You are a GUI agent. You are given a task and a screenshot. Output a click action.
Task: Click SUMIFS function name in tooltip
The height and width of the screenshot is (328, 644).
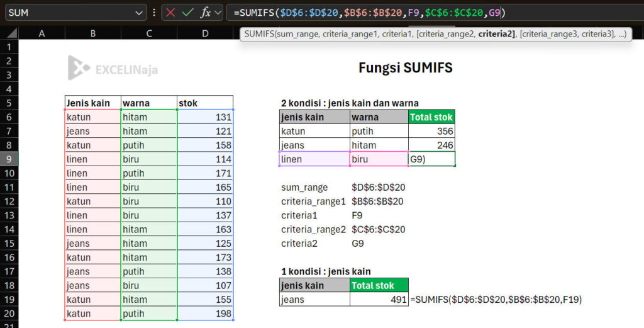(x=258, y=34)
